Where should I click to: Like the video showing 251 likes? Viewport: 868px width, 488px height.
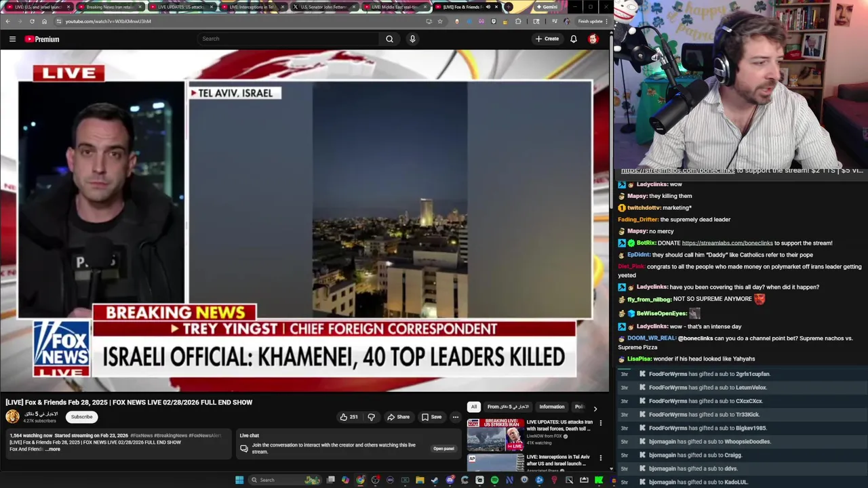pos(349,417)
